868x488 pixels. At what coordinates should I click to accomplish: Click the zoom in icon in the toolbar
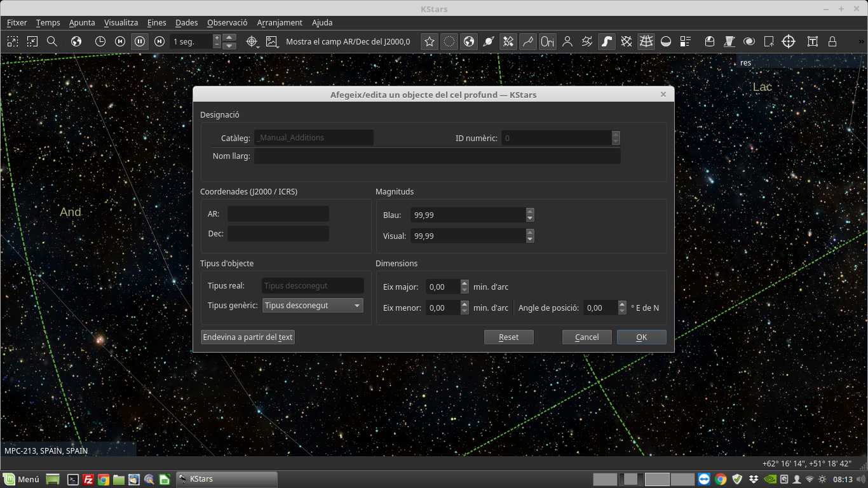13,41
